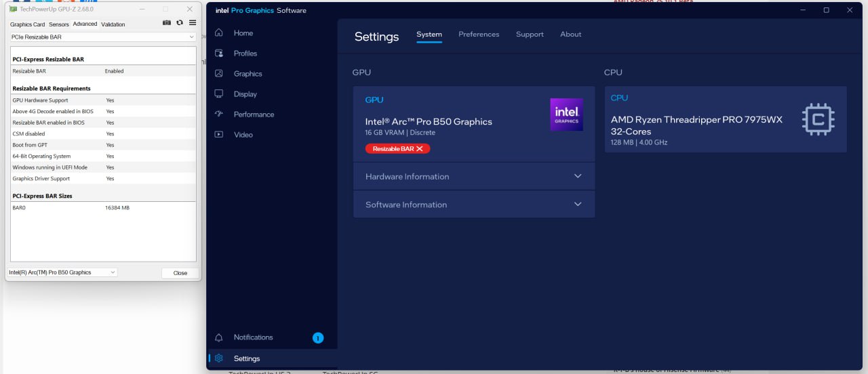The width and height of the screenshot is (868, 374).
Task: Select Display in the sidebar
Action: pos(245,94)
